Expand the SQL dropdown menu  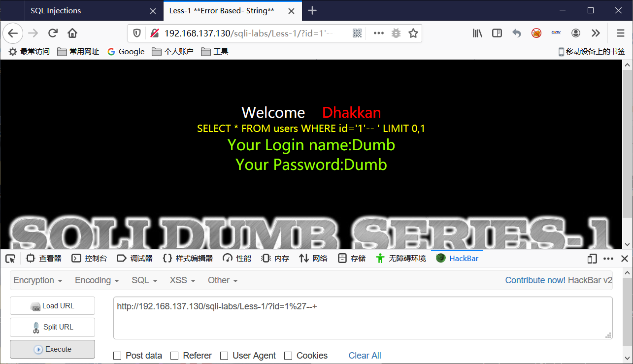pos(144,280)
